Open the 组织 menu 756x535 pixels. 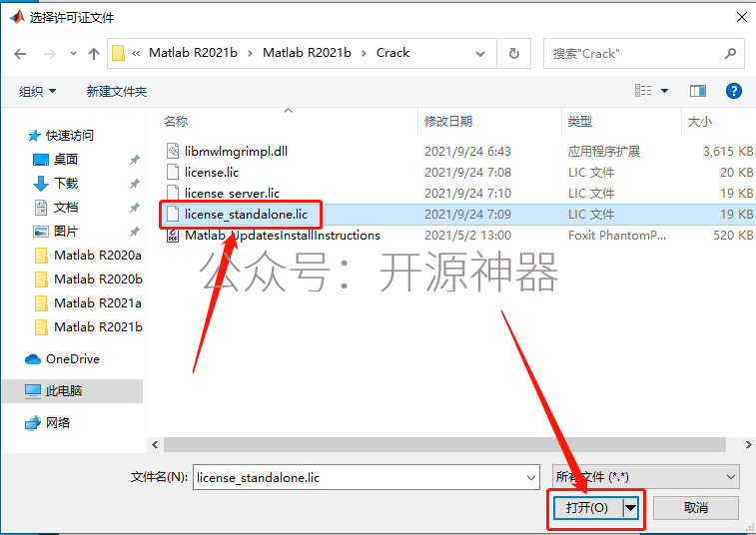(x=37, y=91)
